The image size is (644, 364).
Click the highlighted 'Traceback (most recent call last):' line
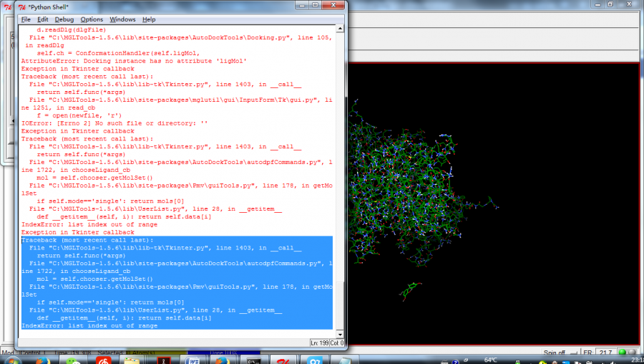87,240
